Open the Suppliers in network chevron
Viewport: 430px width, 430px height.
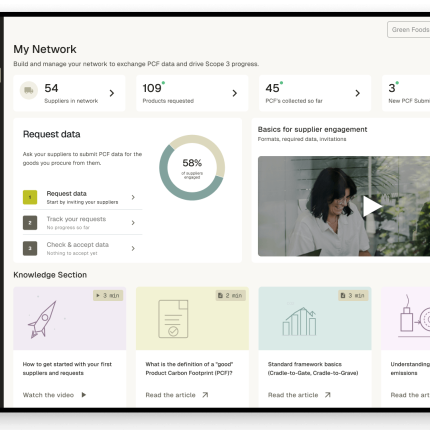click(x=112, y=93)
